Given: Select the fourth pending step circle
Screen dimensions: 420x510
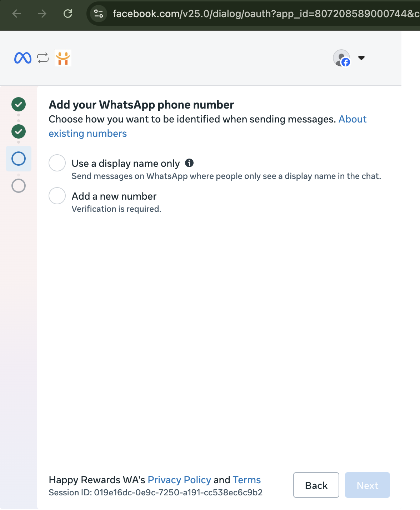Looking at the screenshot, I should coord(19,186).
